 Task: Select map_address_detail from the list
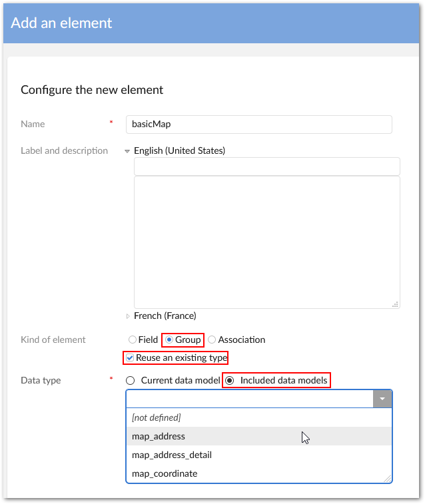[x=172, y=455]
